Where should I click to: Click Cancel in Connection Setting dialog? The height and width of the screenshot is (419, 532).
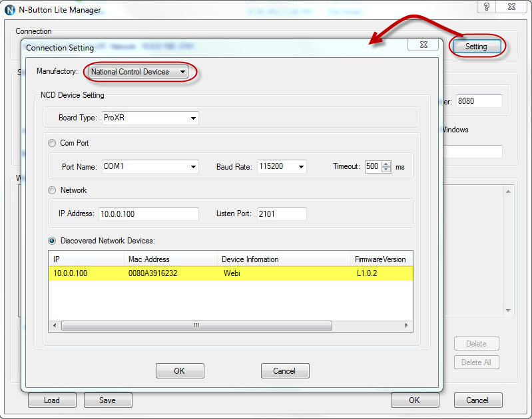285,371
